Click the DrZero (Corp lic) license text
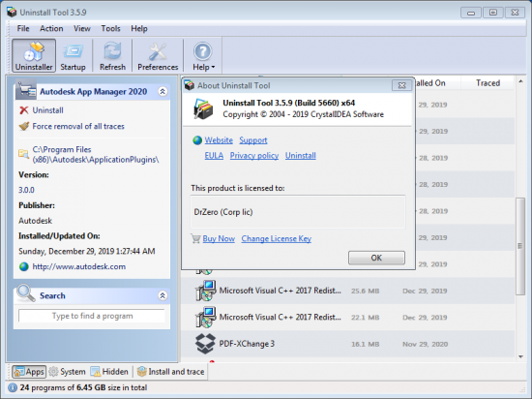This screenshot has width=532, height=399. click(223, 212)
